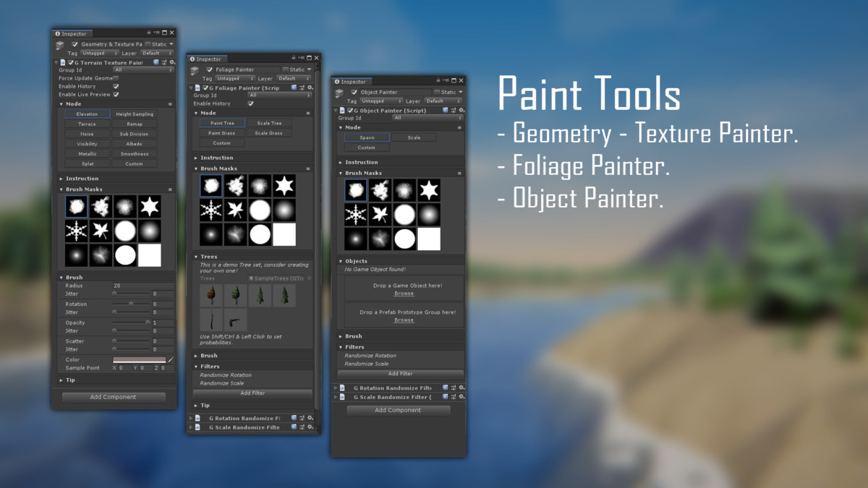
Task: Select maple leaf brush mask in Object Painter
Action: pyautogui.click(x=380, y=215)
